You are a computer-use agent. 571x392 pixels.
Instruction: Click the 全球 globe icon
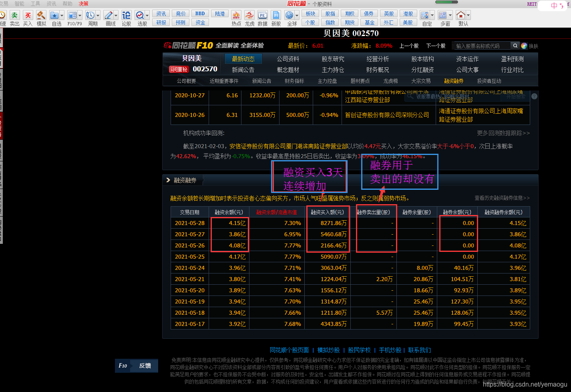[290, 15]
